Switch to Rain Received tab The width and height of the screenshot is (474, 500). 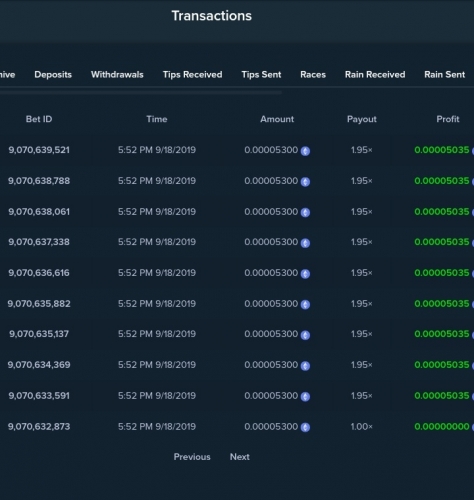(375, 74)
